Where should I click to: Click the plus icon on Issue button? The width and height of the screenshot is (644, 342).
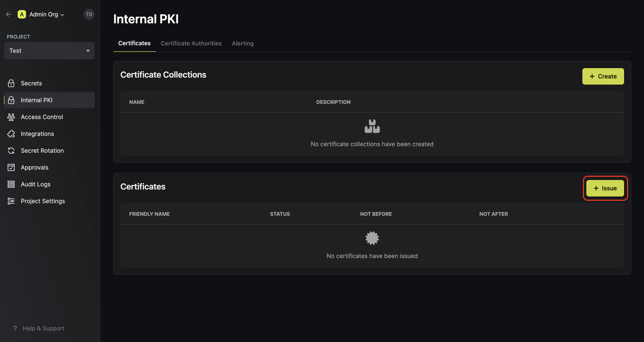(596, 188)
